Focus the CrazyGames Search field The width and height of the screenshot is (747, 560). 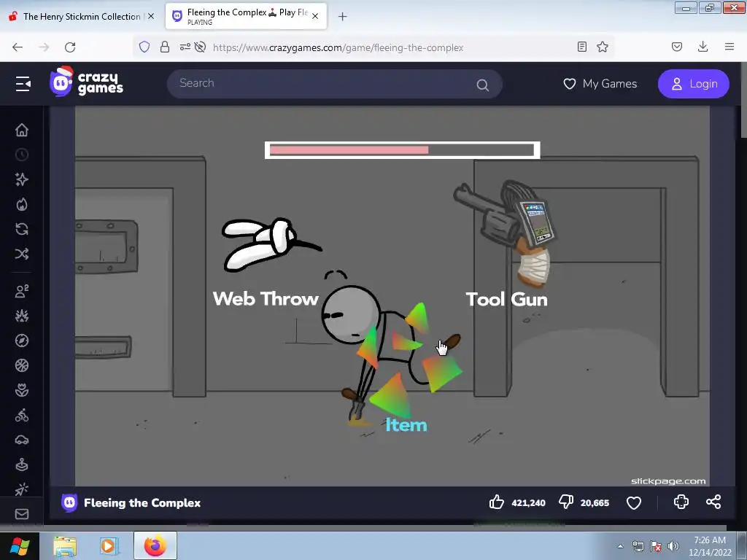(334, 84)
